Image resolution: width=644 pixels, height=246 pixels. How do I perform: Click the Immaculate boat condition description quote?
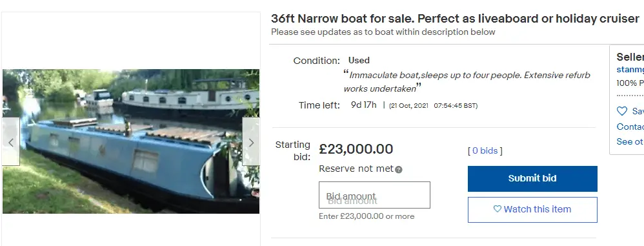tap(467, 81)
